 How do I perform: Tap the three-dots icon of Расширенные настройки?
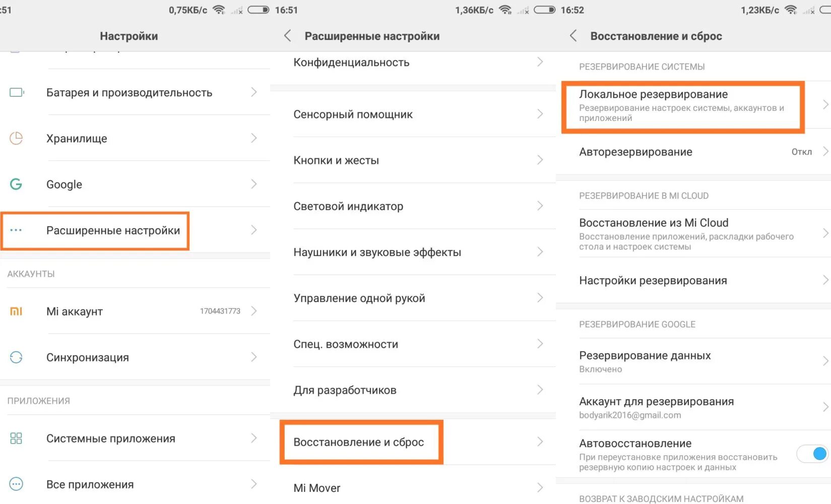[16, 230]
